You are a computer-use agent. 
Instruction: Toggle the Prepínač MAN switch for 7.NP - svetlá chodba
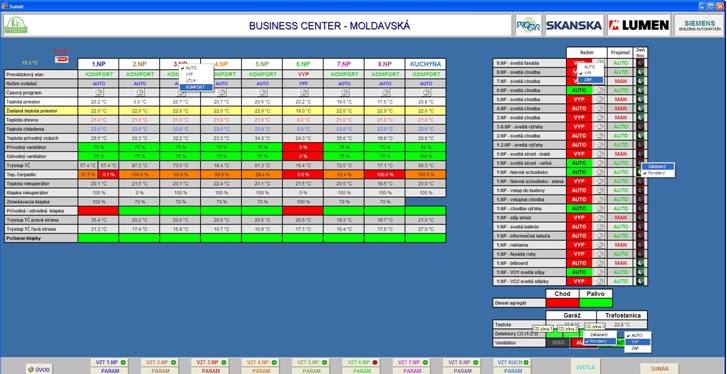[621, 81]
